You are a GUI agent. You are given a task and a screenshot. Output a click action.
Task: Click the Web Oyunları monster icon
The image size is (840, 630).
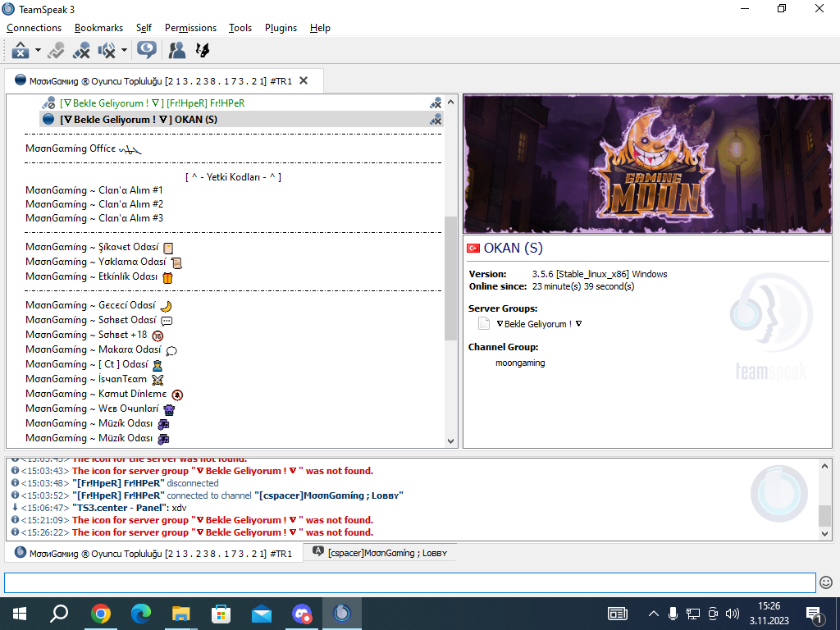tap(169, 410)
